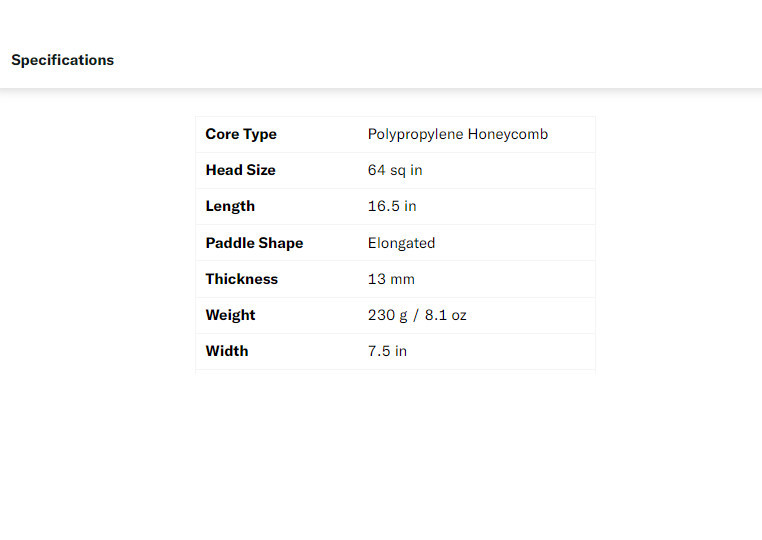
Task: Click the 8.1 oz portion of weight
Action: (x=446, y=315)
